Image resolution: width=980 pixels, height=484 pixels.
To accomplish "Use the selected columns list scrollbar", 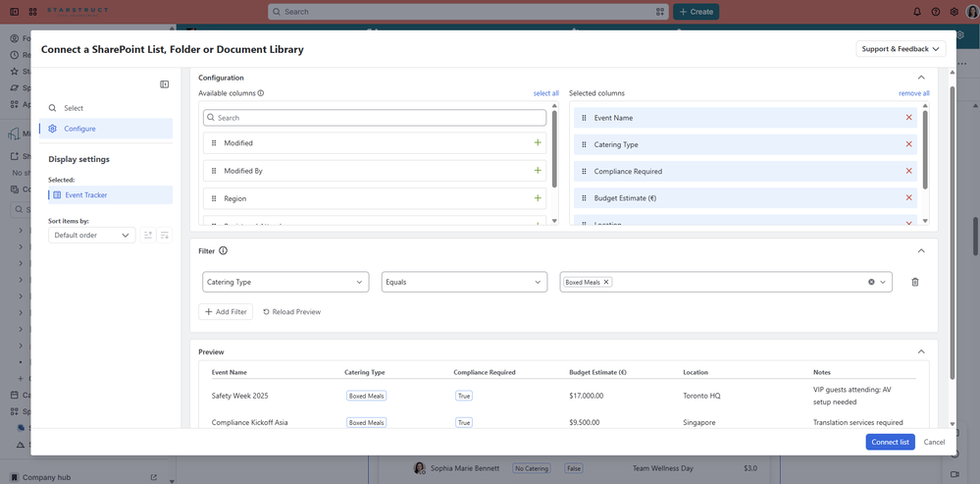I will tap(925, 149).
